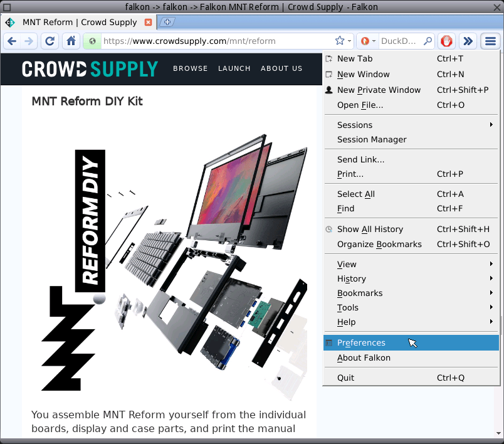This screenshot has height=444, width=504.
Task: Open Preferences from menu
Action: 411,343
